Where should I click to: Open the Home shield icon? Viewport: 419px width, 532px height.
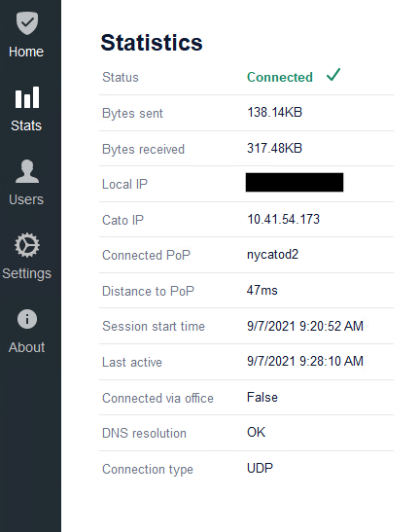tap(27, 22)
